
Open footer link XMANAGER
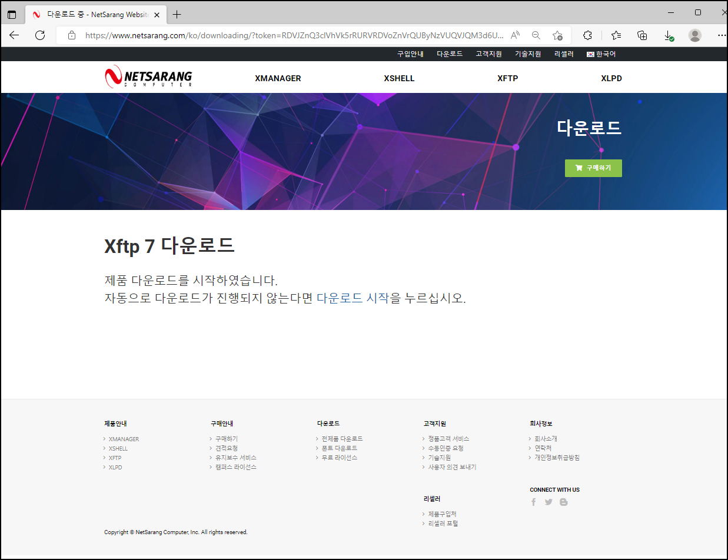[124, 439]
